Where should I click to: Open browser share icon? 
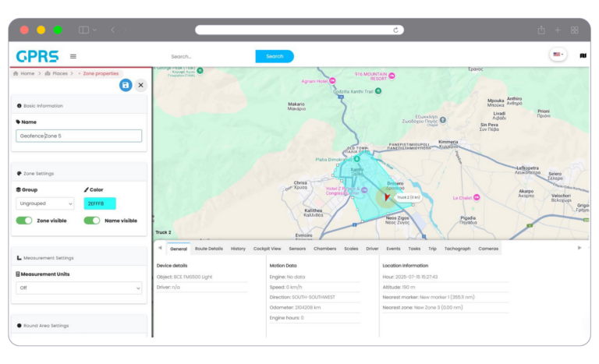[541, 30]
